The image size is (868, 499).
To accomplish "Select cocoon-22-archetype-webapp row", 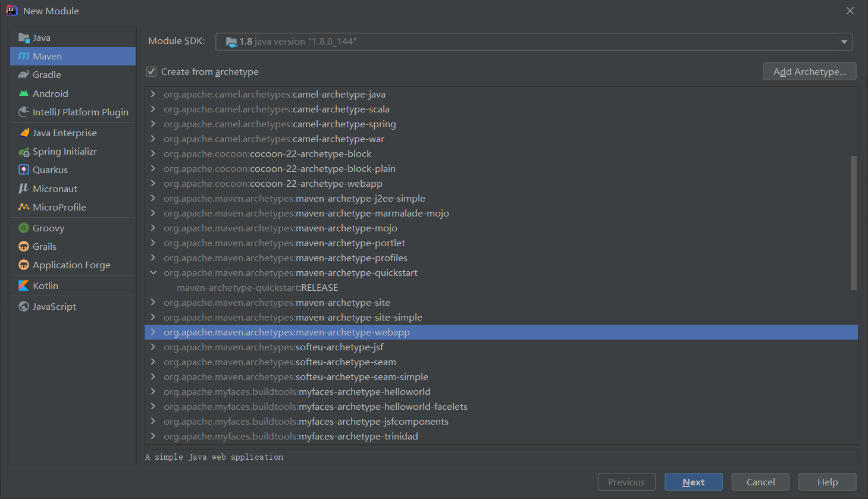I will [x=501, y=183].
